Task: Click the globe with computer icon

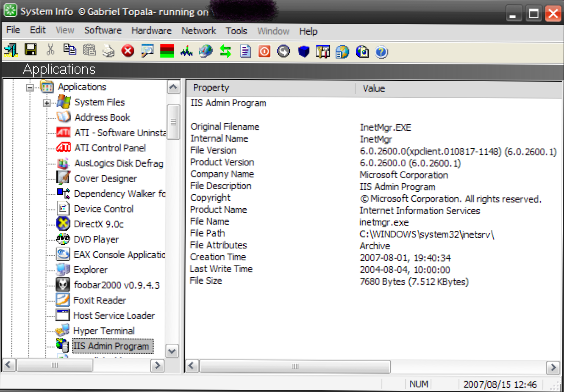Action: coord(362,52)
